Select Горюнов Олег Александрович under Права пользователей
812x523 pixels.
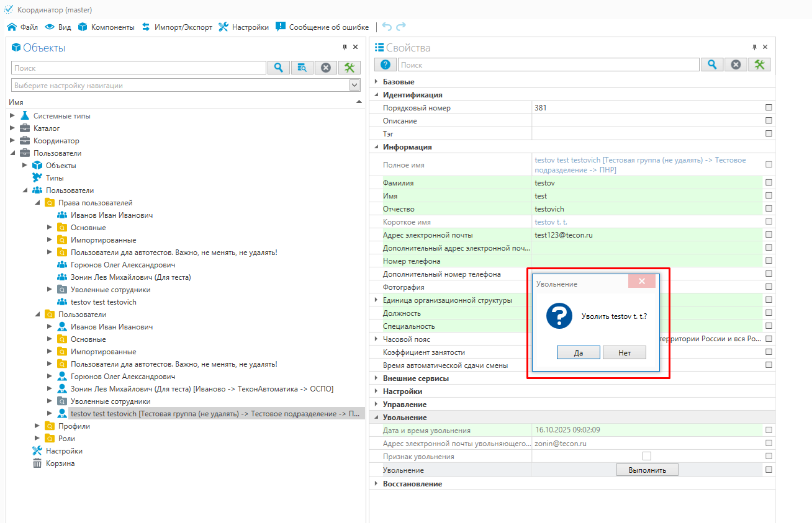click(x=118, y=265)
